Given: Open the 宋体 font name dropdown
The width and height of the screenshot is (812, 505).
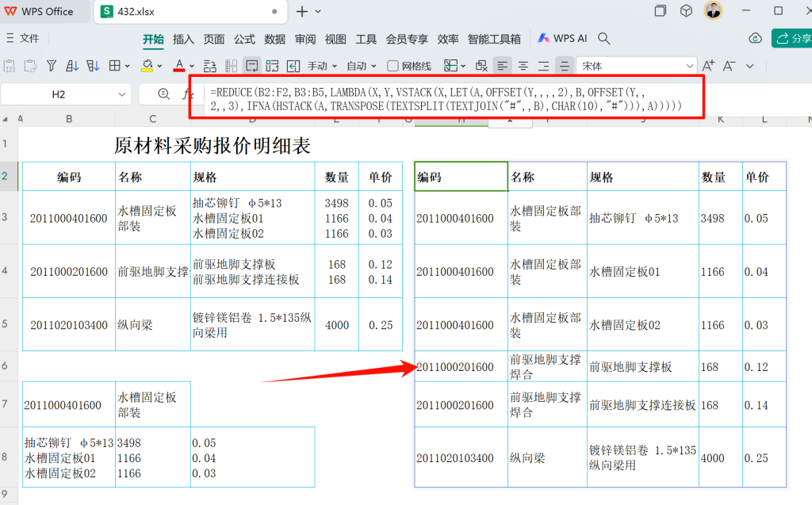Looking at the screenshot, I should coord(689,66).
